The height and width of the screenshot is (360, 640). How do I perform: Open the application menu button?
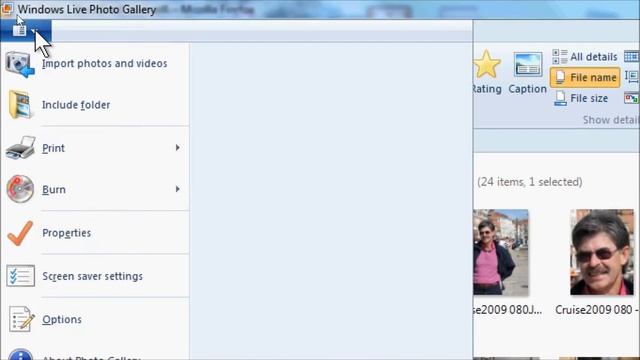point(25,30)
